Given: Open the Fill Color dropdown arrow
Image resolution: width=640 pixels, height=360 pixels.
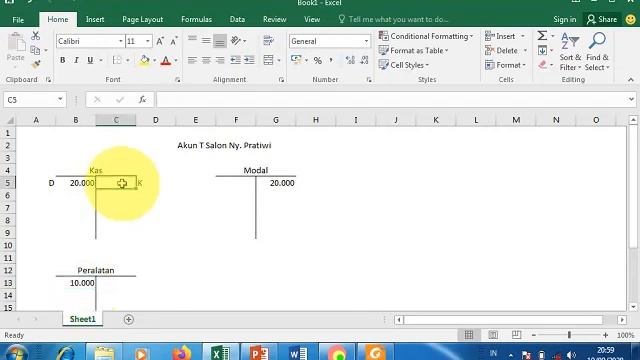Looking at the screenshot, I should (154, 60).
